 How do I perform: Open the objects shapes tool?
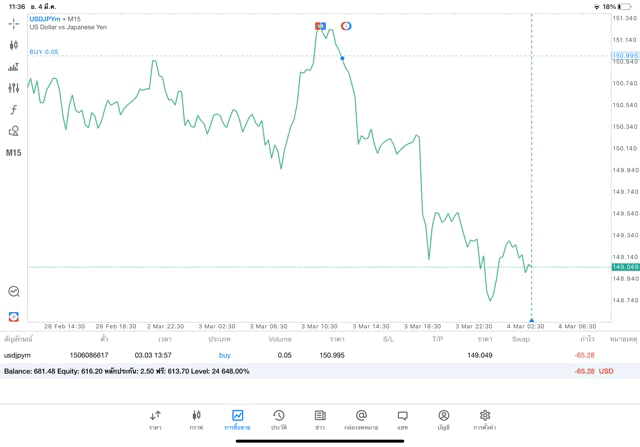14,131
